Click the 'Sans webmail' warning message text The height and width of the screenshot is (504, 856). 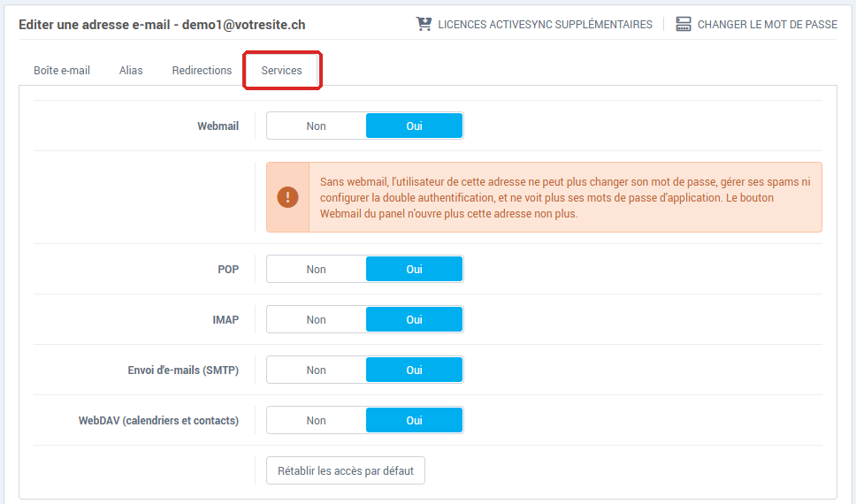565,197
